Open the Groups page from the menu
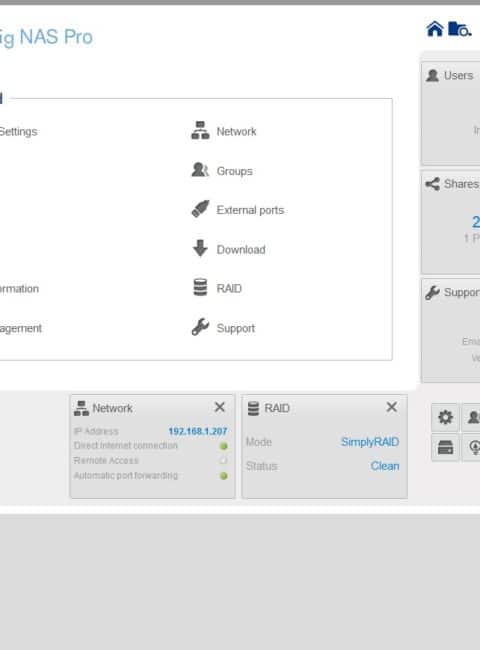This screenshot has height=650, width=480. tap(222, 170)
